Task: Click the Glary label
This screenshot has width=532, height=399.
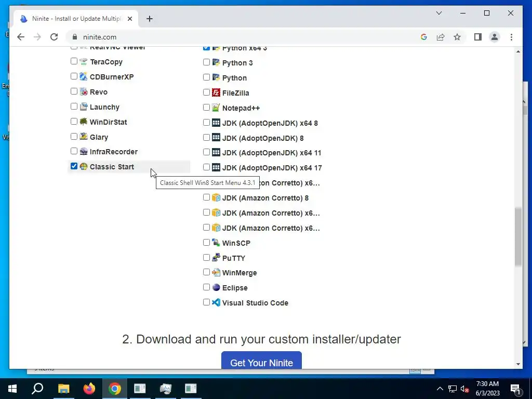Action: click(x=99, y=137)
